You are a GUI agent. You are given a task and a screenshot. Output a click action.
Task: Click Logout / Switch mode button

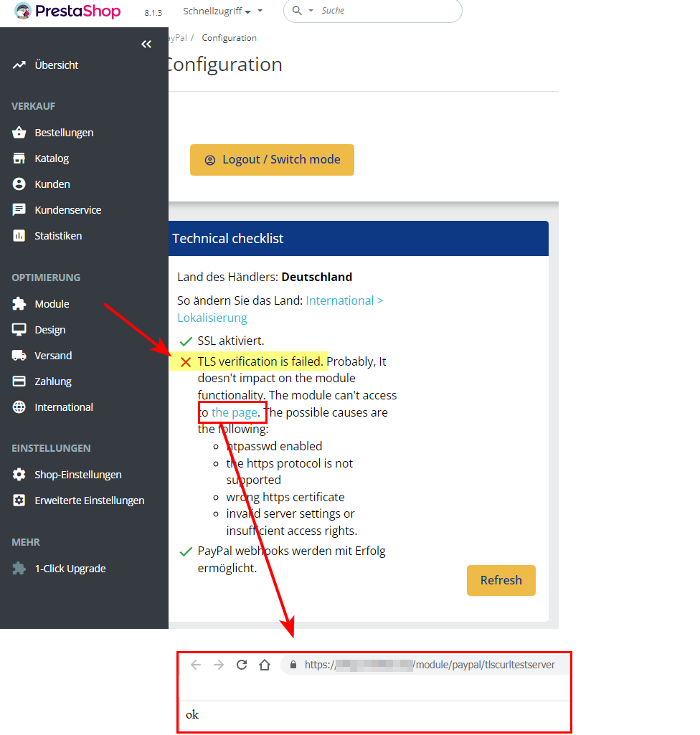click(272, 160)
